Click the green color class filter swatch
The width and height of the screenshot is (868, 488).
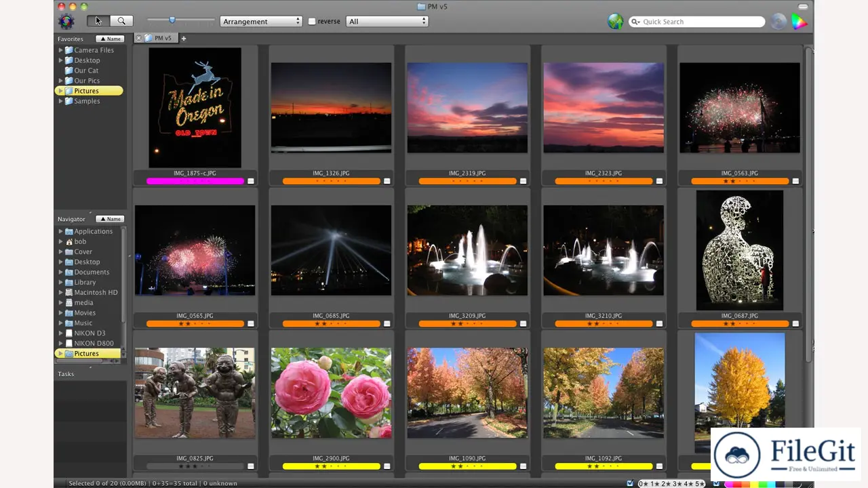click(763, 483)
